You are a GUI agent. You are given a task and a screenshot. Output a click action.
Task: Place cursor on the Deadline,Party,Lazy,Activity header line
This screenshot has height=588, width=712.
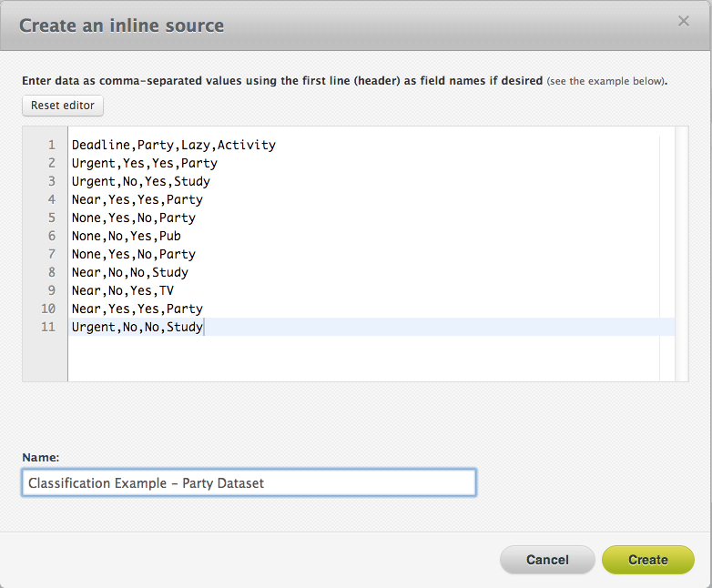(173, 145)
